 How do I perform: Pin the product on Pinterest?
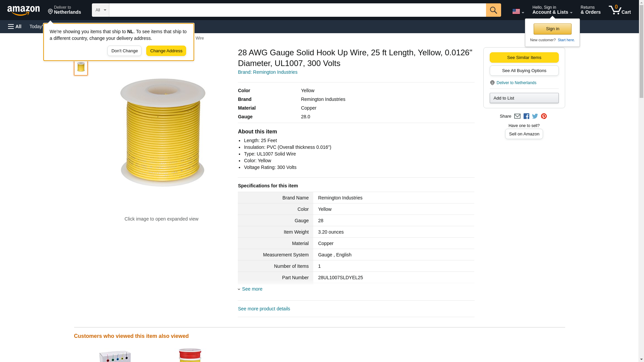544,116
